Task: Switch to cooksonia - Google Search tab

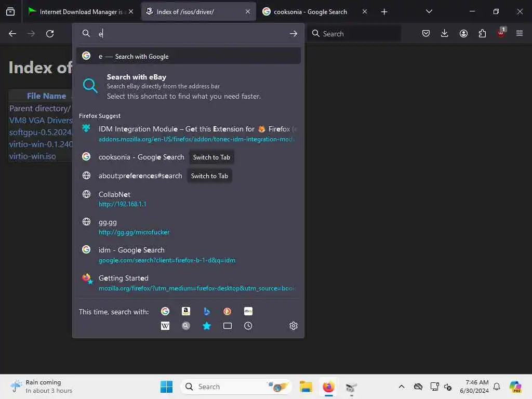Action: [x=315, y=12]
